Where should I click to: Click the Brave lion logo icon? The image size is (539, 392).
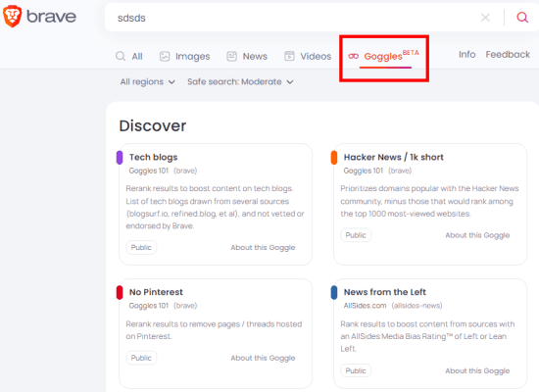pos(12,16)
